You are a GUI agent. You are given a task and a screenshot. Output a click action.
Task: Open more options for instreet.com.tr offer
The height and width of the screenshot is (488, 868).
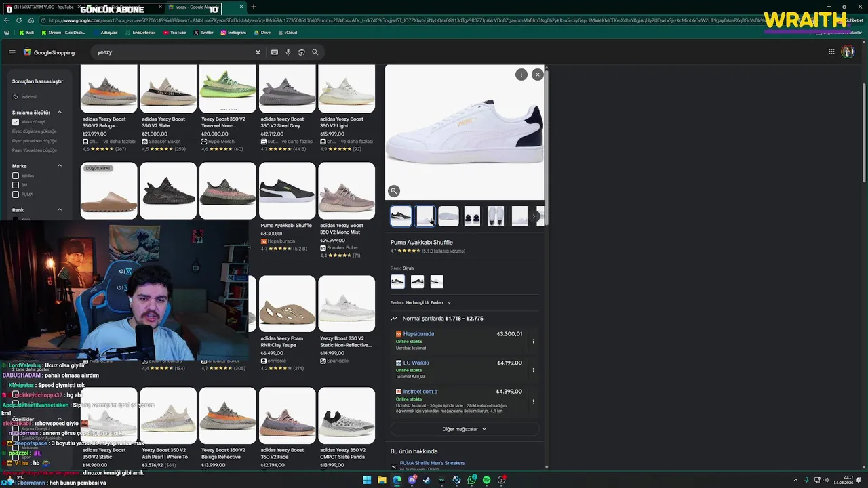[x=533, y=401]
